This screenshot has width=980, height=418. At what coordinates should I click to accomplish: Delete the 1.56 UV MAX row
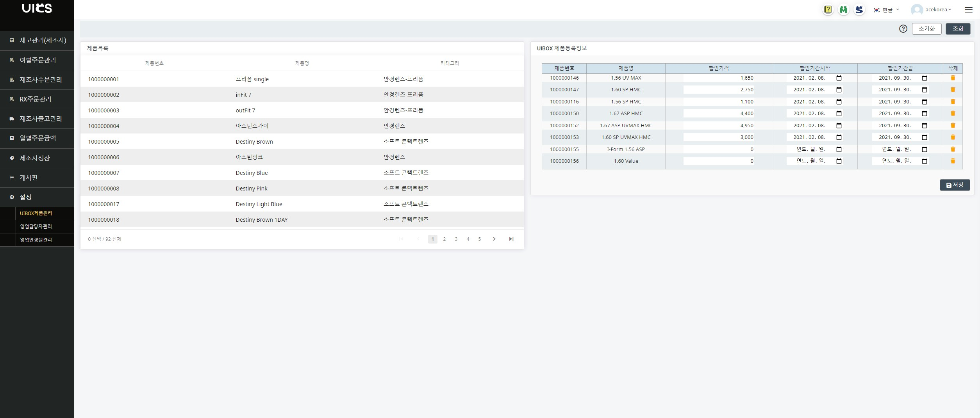(x=953, y=78)
